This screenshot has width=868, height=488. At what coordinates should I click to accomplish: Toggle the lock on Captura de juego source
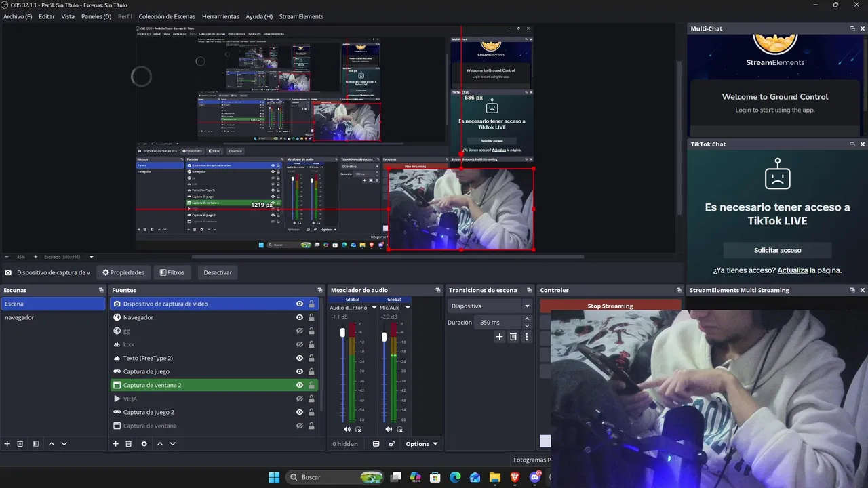point(311,371)
